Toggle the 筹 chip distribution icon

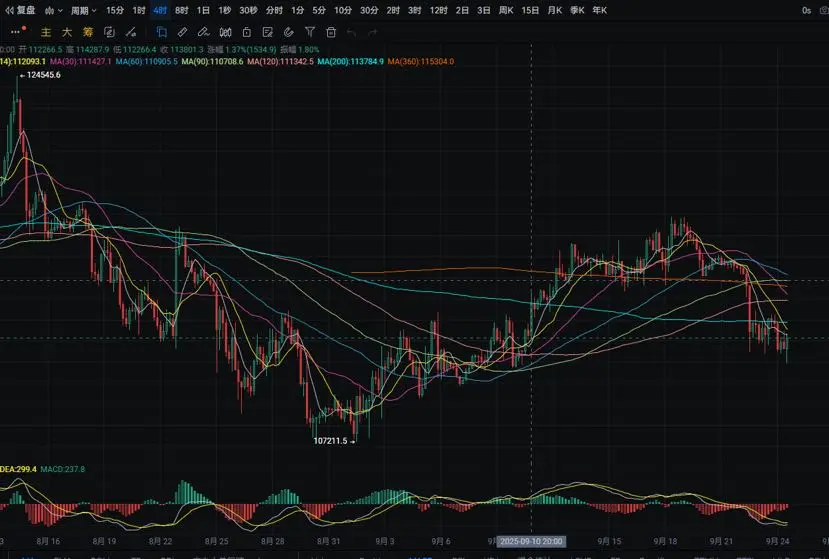coord(88,32)
